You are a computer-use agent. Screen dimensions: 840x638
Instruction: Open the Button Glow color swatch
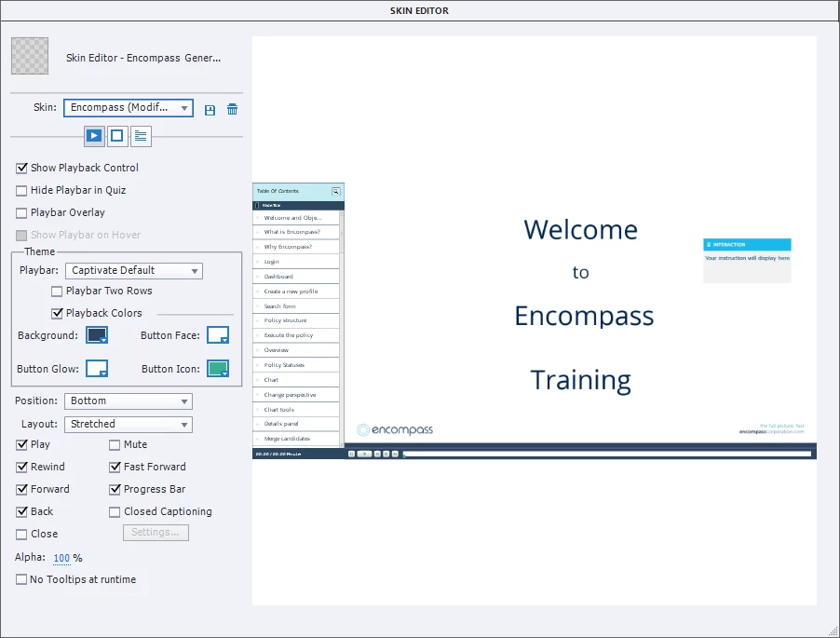click(x=97, y=369)
